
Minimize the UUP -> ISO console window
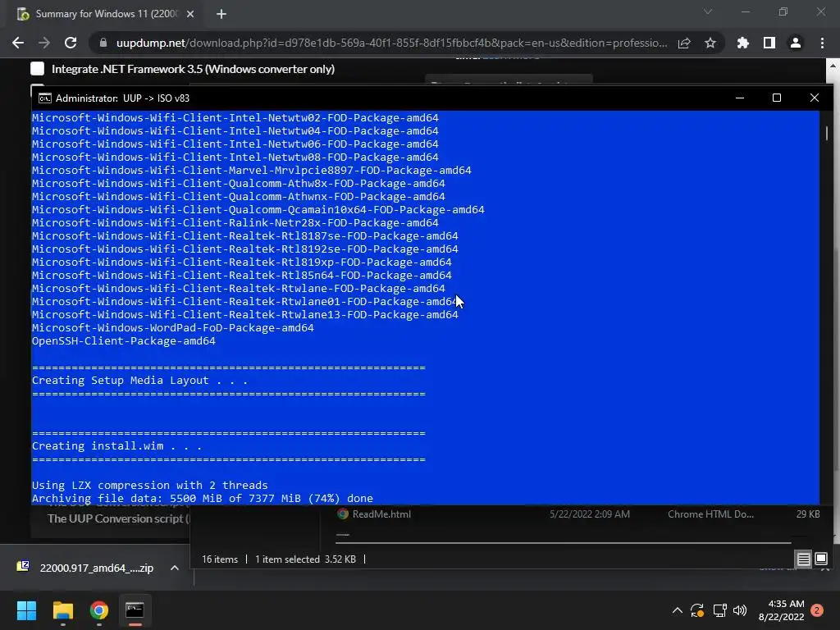(x=740, y=98)
